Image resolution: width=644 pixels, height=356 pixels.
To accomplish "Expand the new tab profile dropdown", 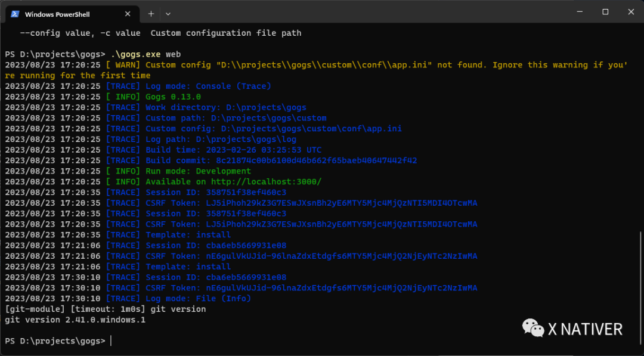I will tap(168, 13).
